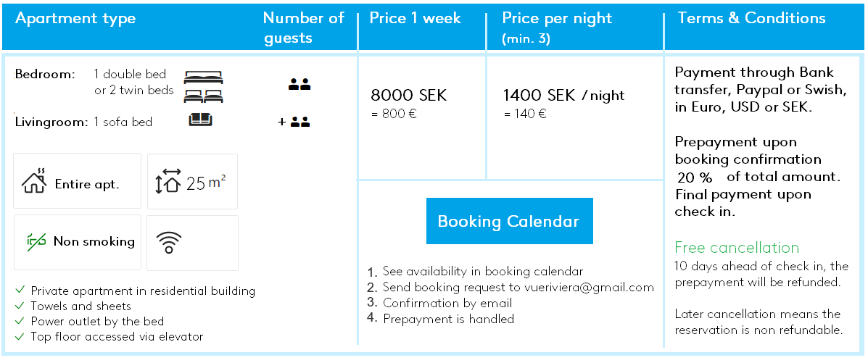Click the Price 1 week column header

pos(416,17)
